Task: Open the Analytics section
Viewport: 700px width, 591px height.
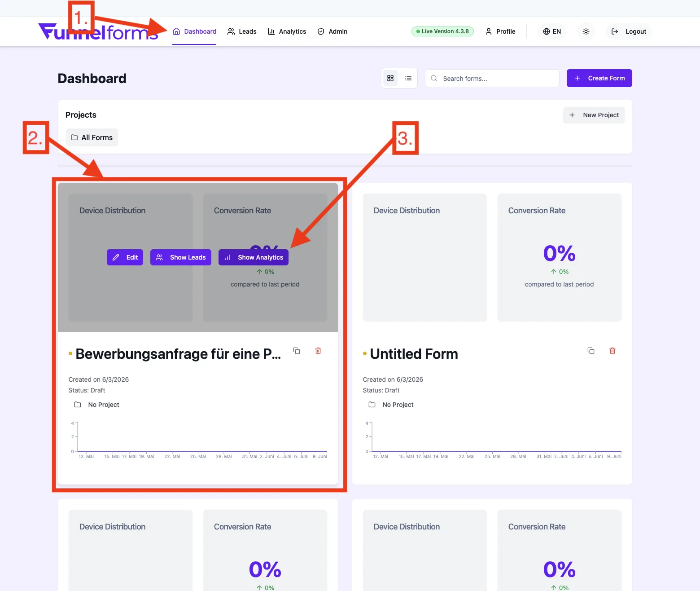Action: (x=287, y=31)
